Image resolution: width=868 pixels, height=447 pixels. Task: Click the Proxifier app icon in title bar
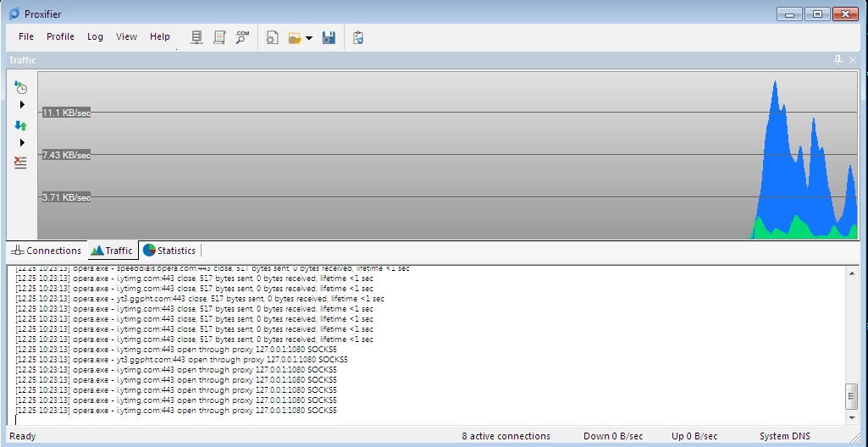point(14,14)
